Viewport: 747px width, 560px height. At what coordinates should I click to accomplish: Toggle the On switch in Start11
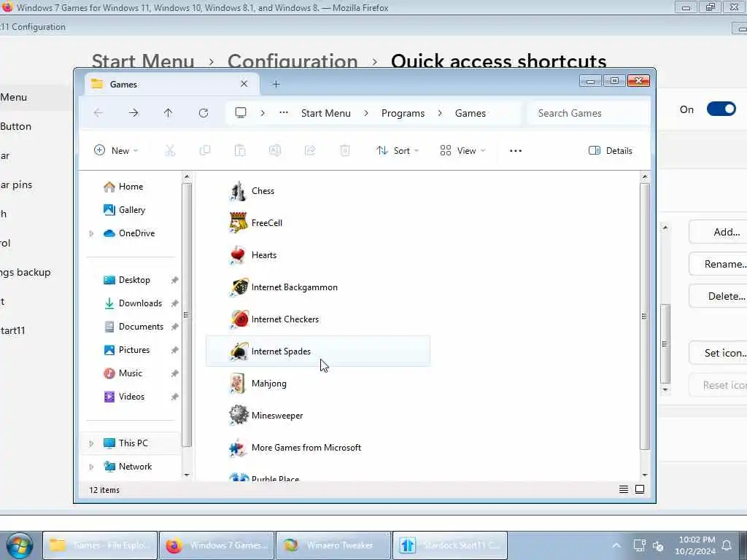click(721, 109)
